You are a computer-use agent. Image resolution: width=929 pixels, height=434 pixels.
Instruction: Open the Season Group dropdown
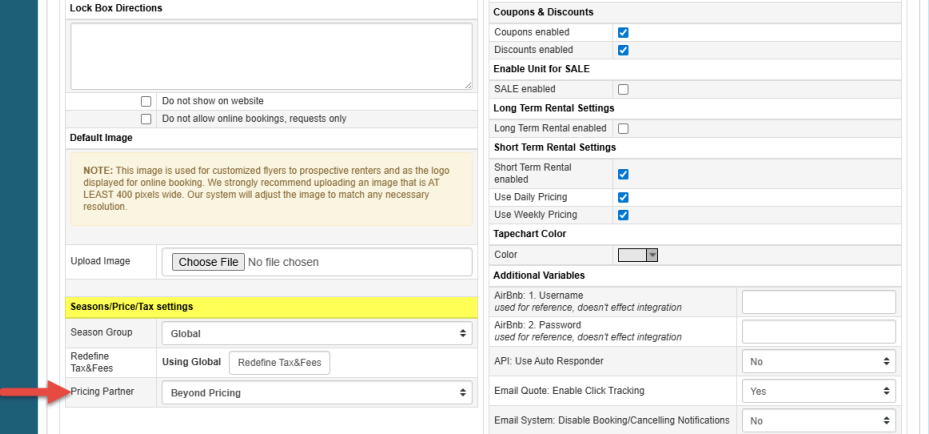(316, 333)
